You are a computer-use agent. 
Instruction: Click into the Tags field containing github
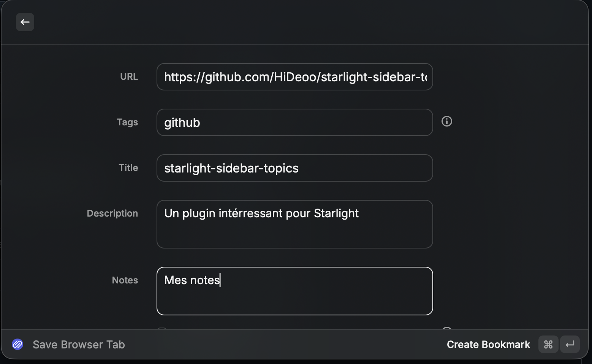pos(294,122)
